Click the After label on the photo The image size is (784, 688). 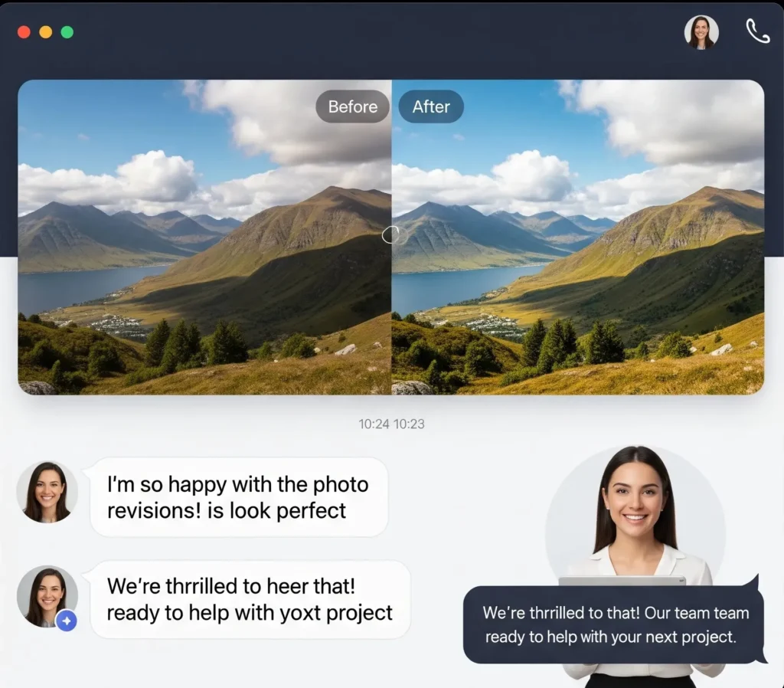pos(431,106)
